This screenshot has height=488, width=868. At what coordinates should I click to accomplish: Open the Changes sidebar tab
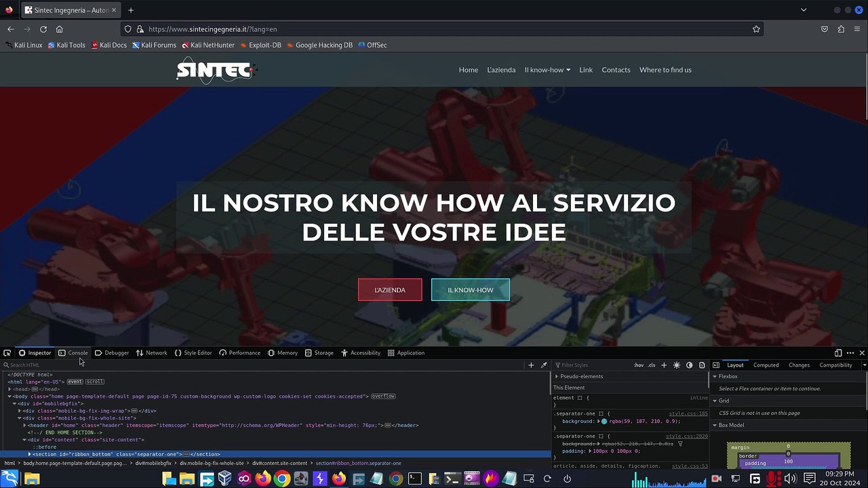(799, 365)
